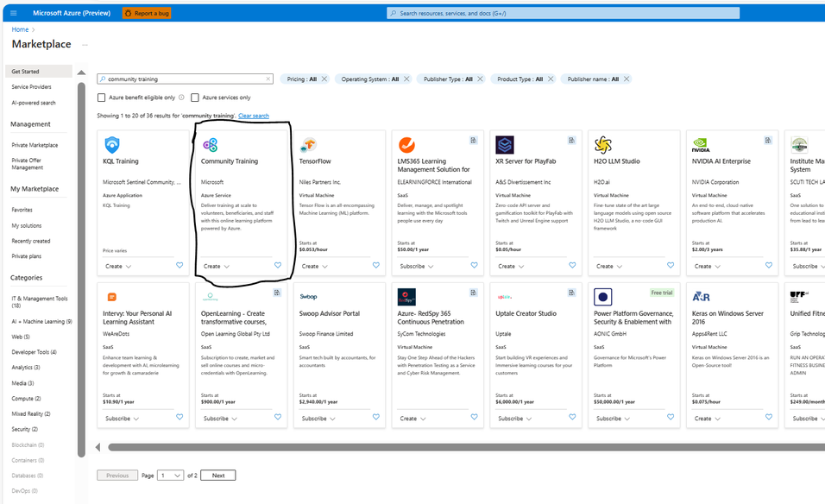Open Private Marketplace in the sidebar
Viewport: 825px width, 504px height.
coord(35,145)
